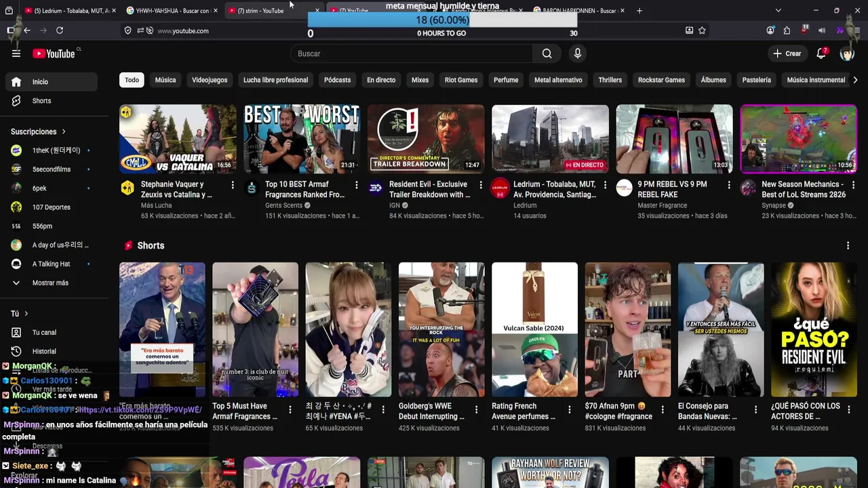Open the Master Fragrance channel avatar
This screenshot has width=868, height=488.
tap(624, 188)
